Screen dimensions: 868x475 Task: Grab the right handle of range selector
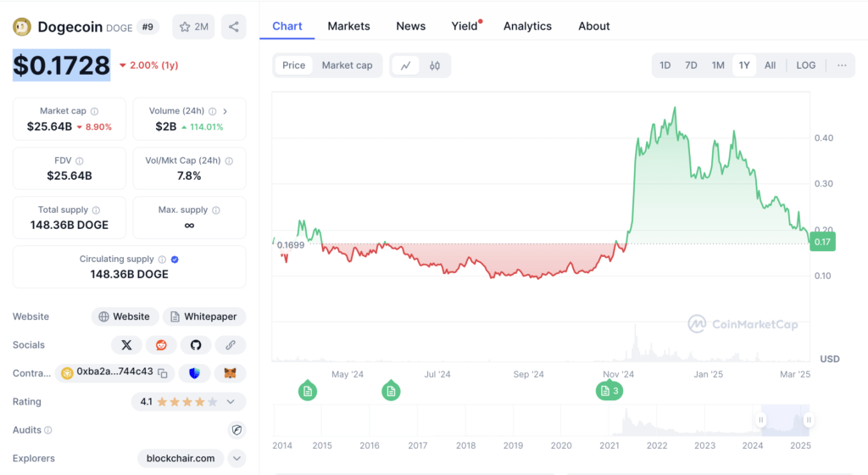(x=809, y=420)
